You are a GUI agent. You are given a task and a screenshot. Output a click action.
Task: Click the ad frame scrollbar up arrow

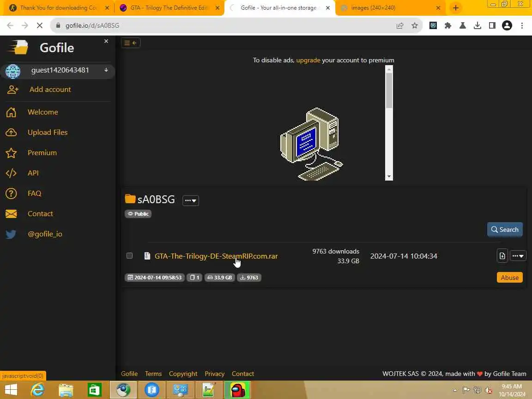click(x=389, y=69)
